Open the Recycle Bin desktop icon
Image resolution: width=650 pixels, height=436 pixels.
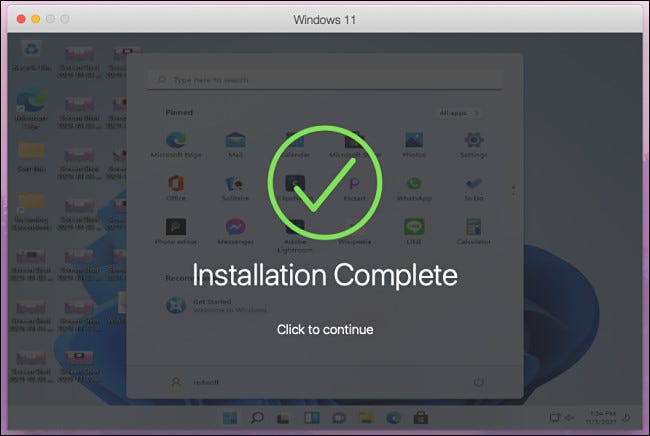coord(32,55)
